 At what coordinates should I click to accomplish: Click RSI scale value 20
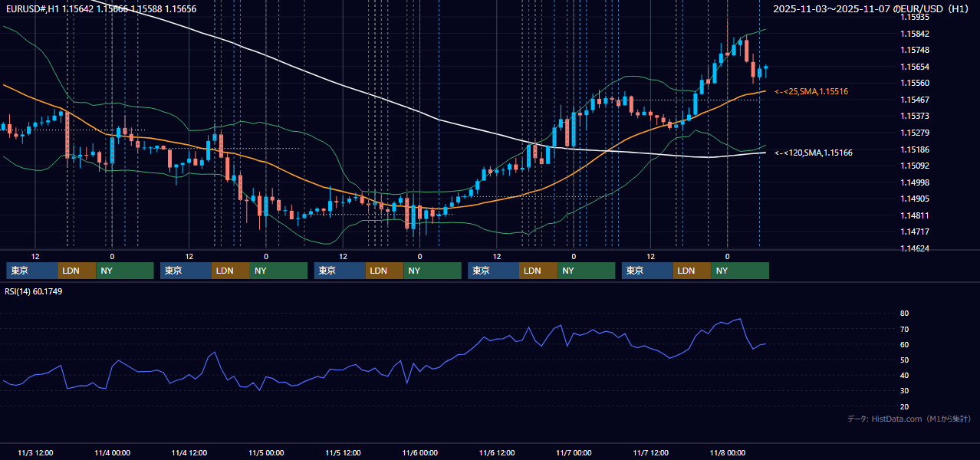(x=904, y=406)
